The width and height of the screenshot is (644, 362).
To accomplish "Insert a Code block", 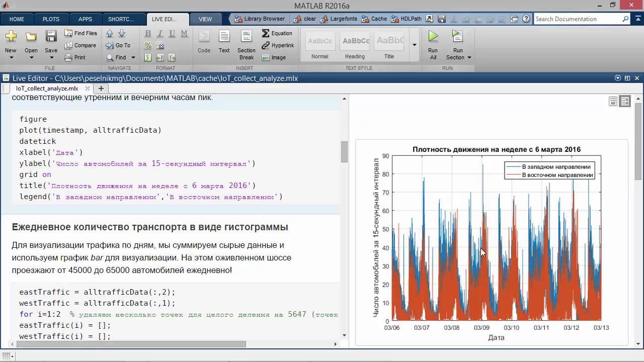I will point(204,42).
